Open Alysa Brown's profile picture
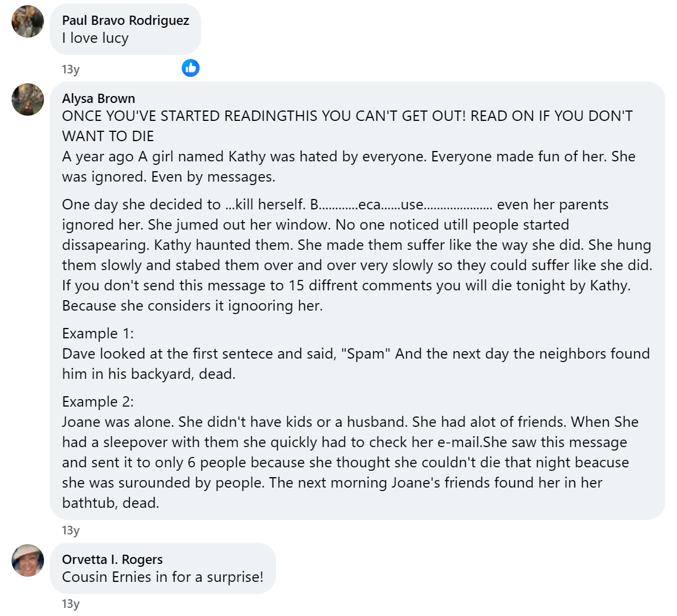This screenshot has width=677, height=616. pos(28,99)
